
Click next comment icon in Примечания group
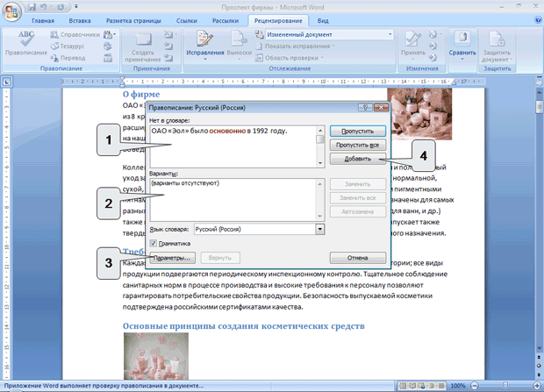(168, 58)
